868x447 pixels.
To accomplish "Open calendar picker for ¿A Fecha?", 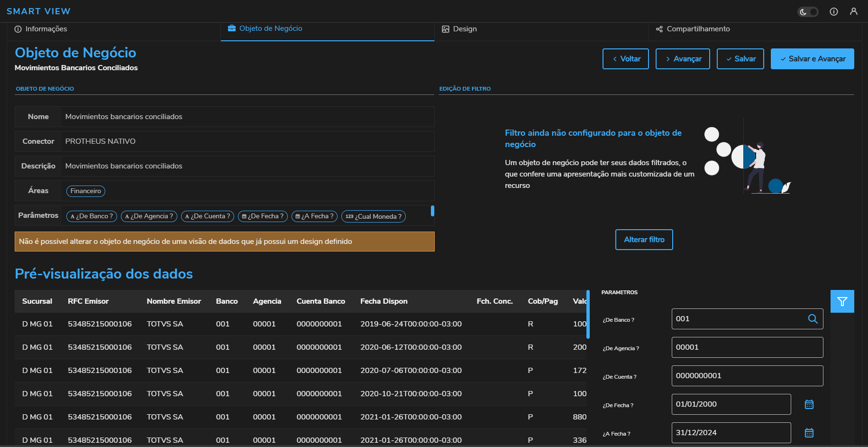I will 809,433.
